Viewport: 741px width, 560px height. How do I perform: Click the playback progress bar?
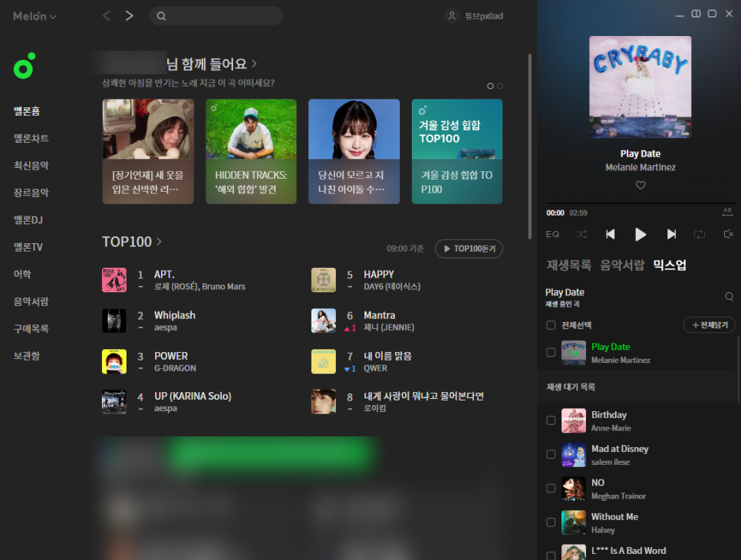point(641,204)
